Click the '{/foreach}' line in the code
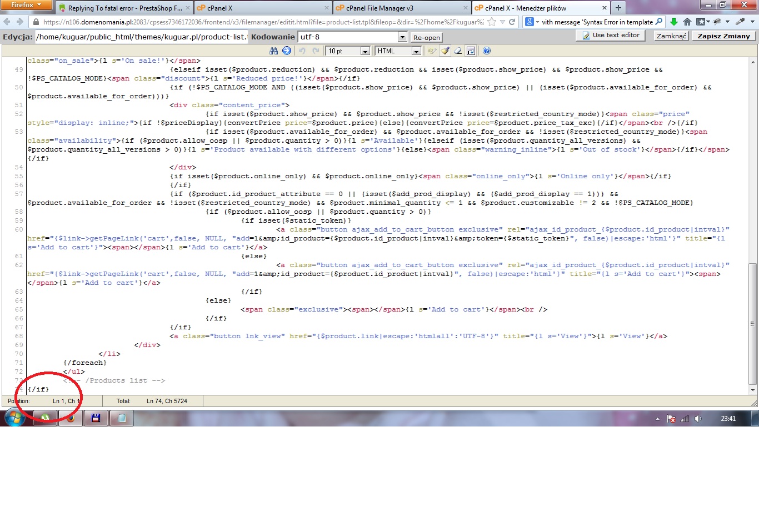 tap(85, 363)
